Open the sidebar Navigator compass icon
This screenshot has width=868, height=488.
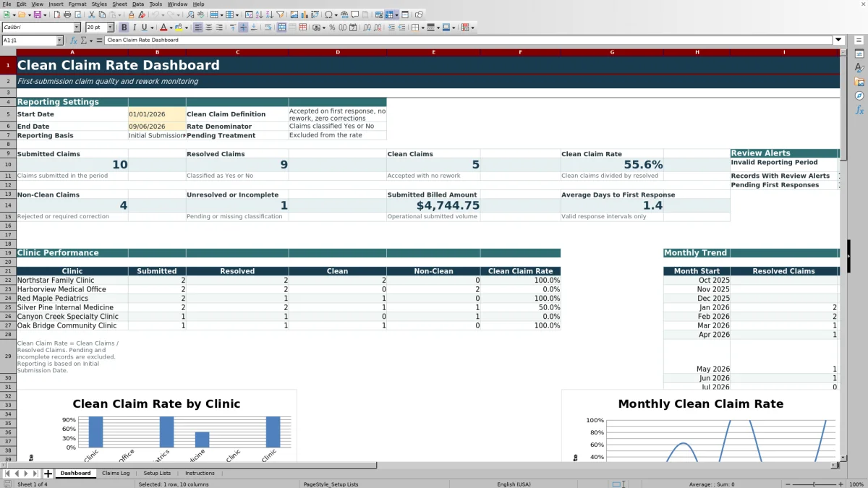click(x=859, y=95)
